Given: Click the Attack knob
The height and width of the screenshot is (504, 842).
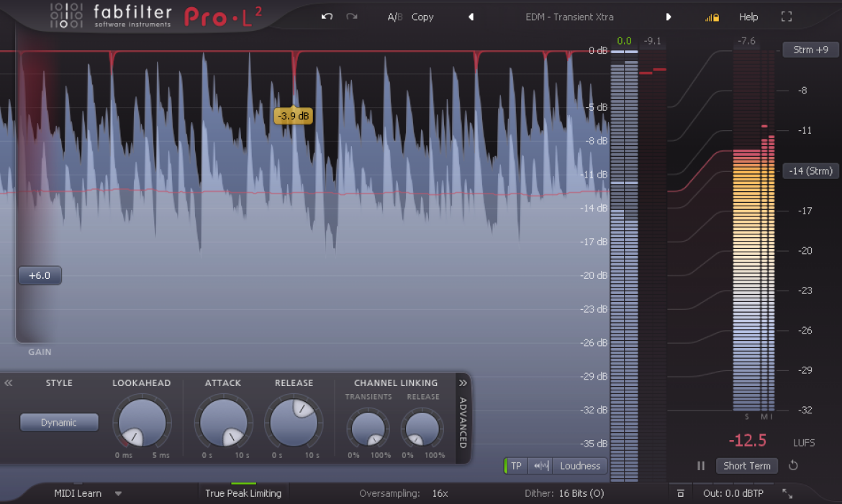Looking at the screenshot, I should (x=223, y=423).
